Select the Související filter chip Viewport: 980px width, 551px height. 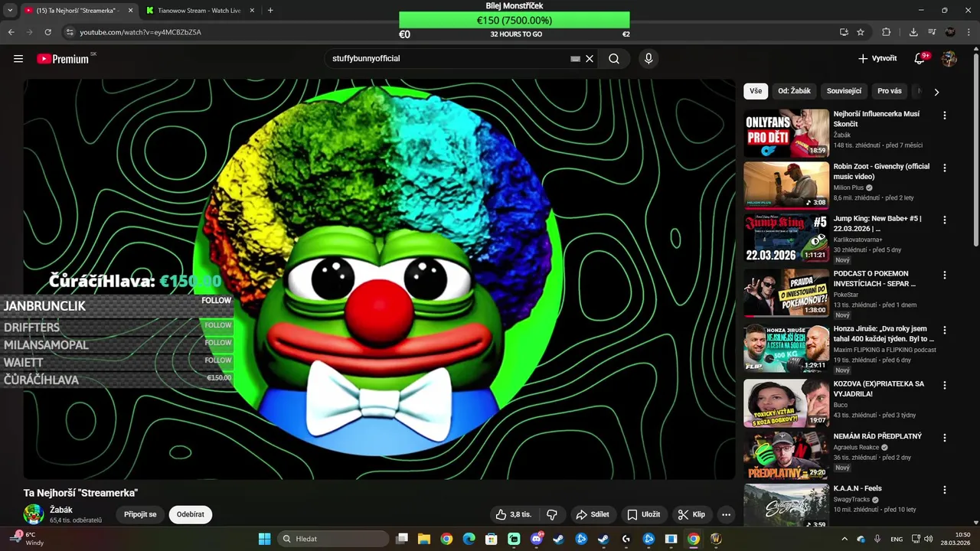pyautogui.click(x=844, y=91)
